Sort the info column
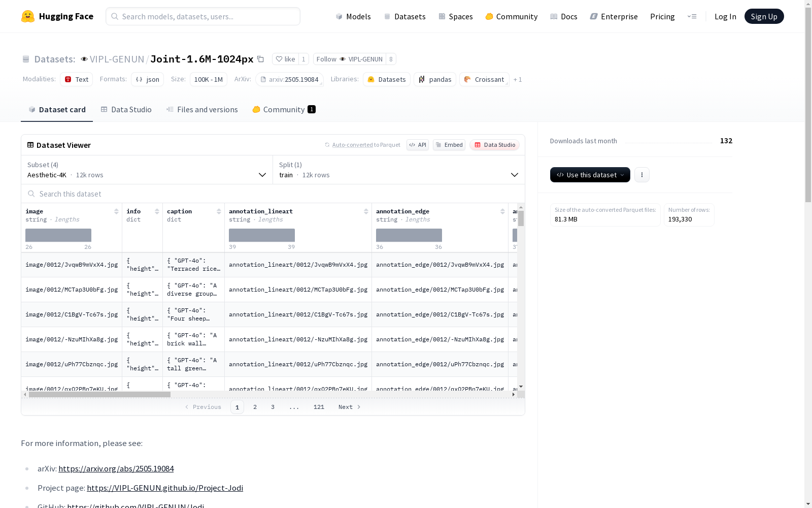812x508 pixels. 157,211
